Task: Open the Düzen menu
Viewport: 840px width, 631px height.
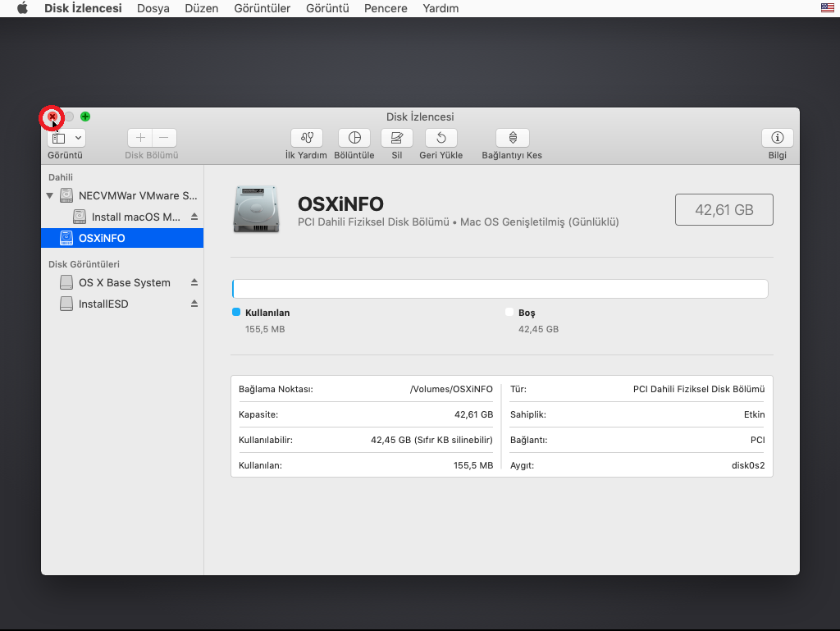Action: pyautogui.click(x=201, y=8)
